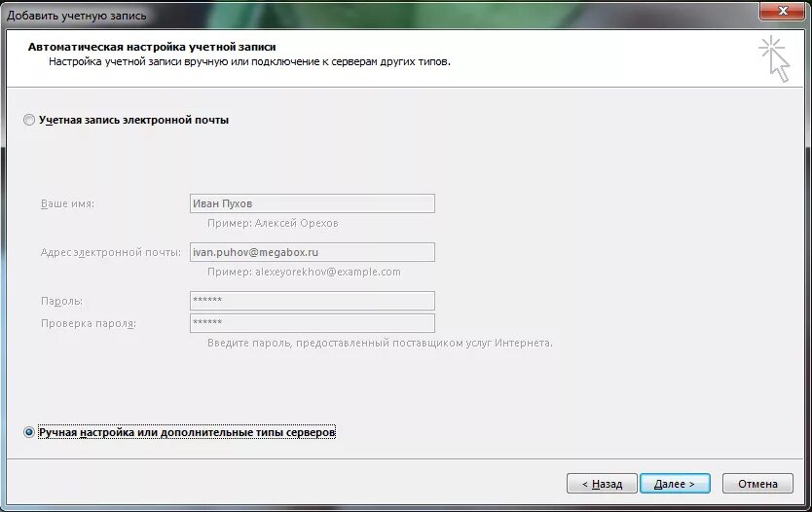
Task: Click the 'Пароль' input field
Action: point(313,301)
